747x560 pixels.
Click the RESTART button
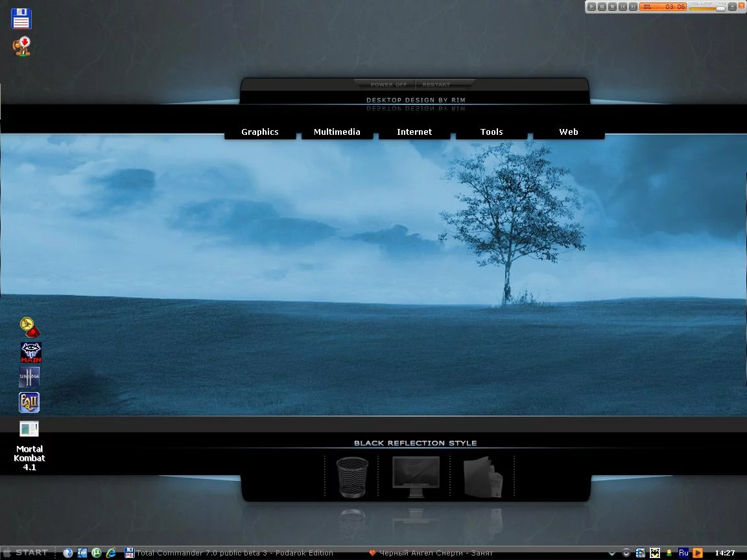pyautogui.click(x=436, y=84)
